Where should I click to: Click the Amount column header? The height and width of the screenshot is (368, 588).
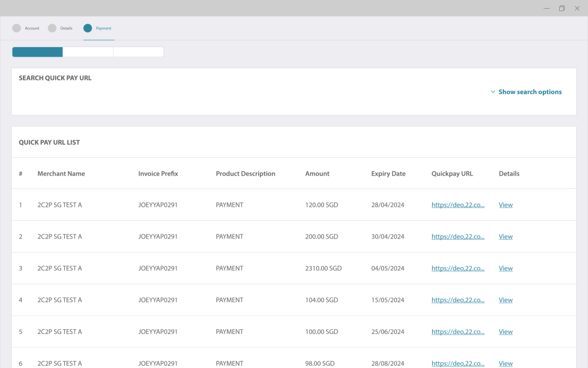point(318,174)
